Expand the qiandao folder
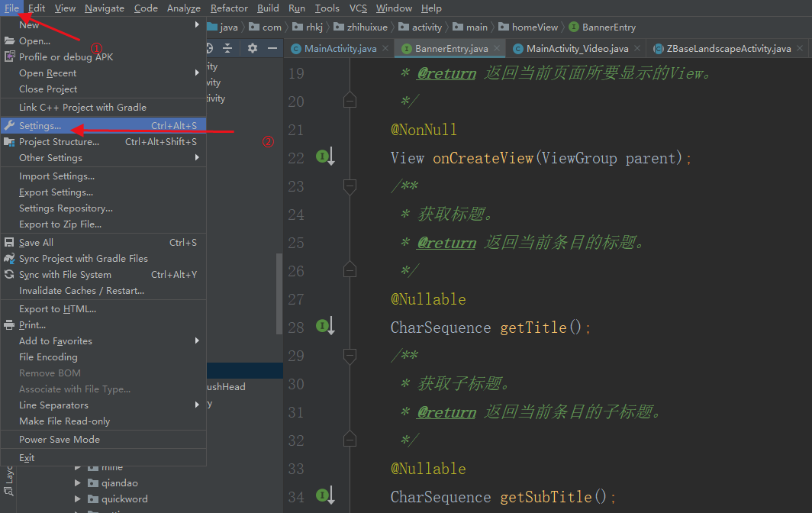 coord(78,483)
